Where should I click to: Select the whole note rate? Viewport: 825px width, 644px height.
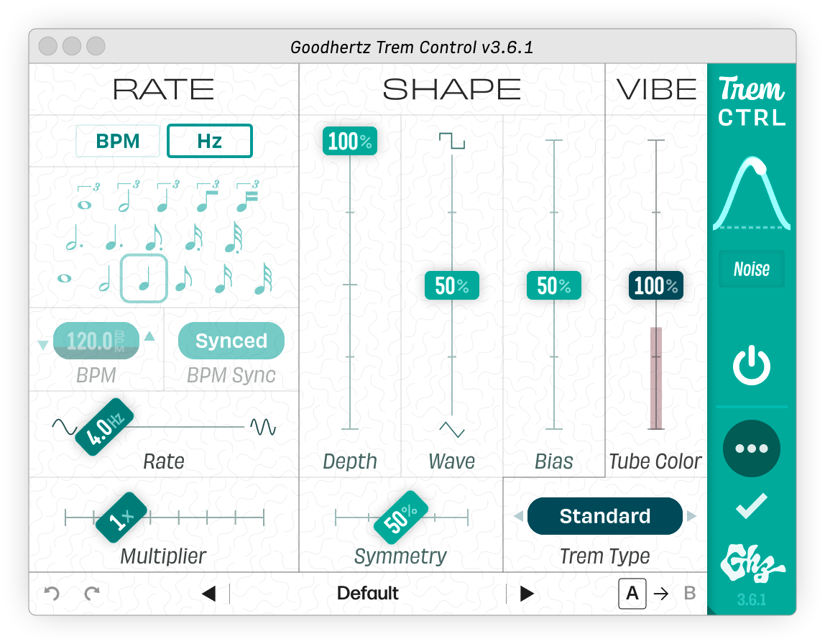point(64,278)
